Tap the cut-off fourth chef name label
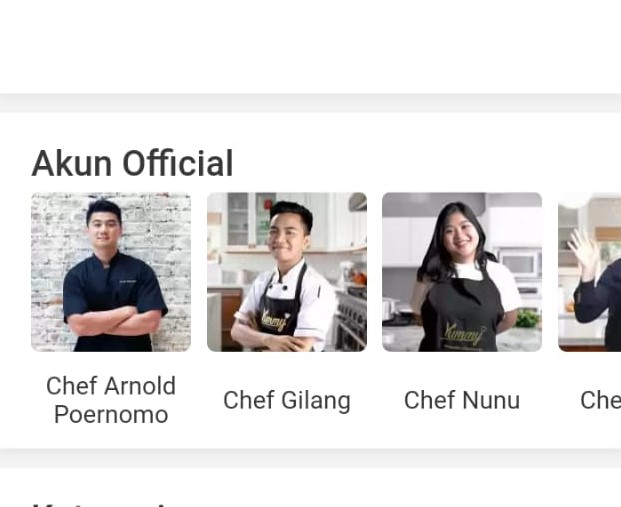621x507 pixels. point(600,400)
